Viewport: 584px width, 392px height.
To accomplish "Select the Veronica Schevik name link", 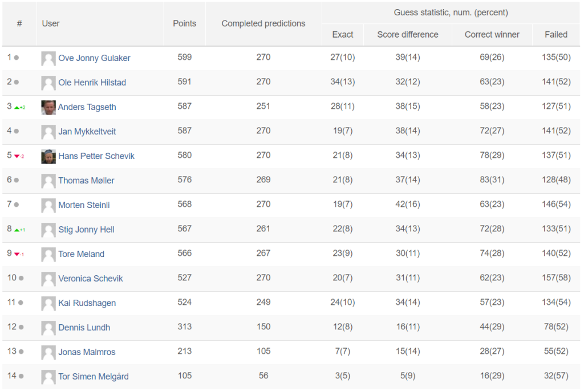I will (x=91, y=279).
